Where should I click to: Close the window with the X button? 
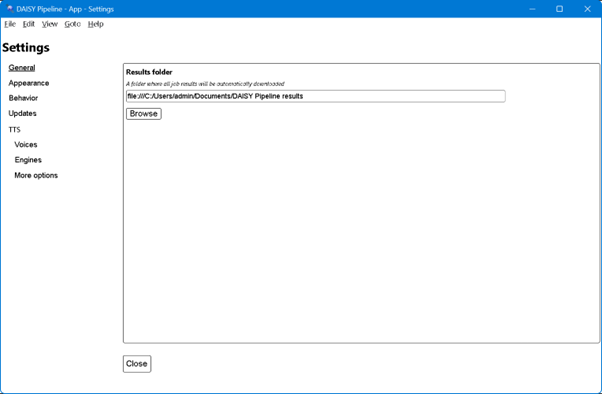point(587,9)
